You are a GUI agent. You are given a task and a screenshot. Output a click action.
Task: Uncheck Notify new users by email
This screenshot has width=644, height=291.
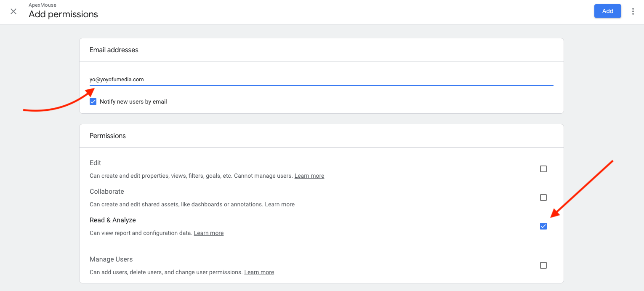[93, 101]
